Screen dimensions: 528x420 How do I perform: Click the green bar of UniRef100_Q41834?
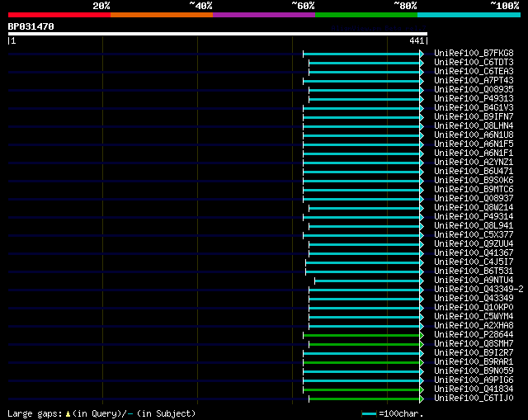coord(361,390)
